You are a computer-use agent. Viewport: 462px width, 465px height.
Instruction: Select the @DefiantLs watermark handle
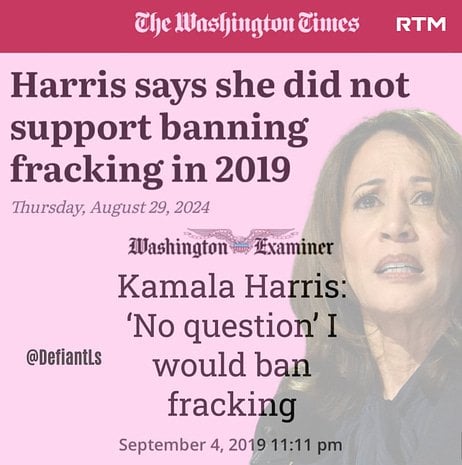64,358
